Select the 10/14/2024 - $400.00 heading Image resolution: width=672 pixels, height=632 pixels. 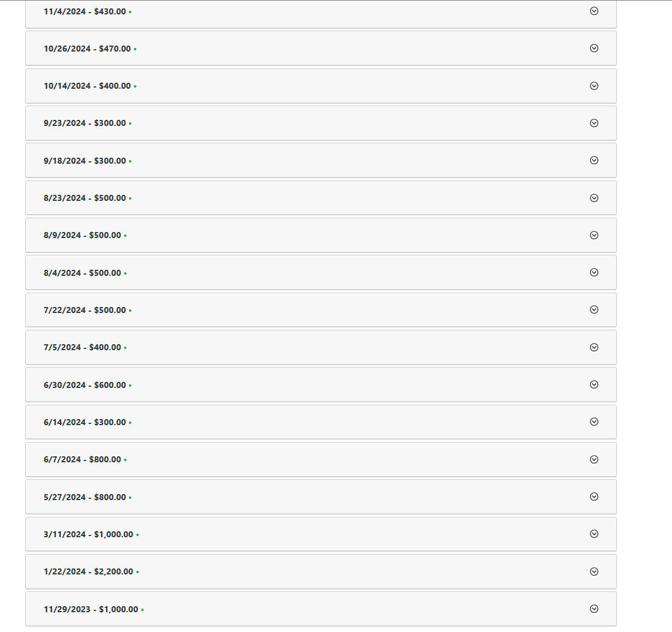pyautogui.click(x=87, y=86)
